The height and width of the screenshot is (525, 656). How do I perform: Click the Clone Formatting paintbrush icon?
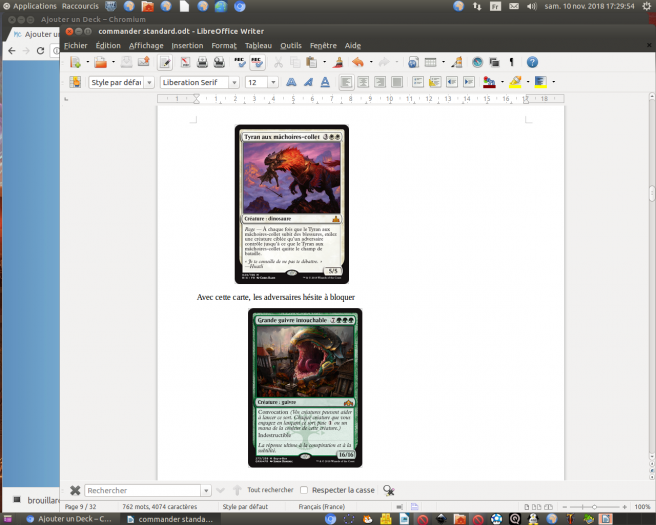click(338, 62)
